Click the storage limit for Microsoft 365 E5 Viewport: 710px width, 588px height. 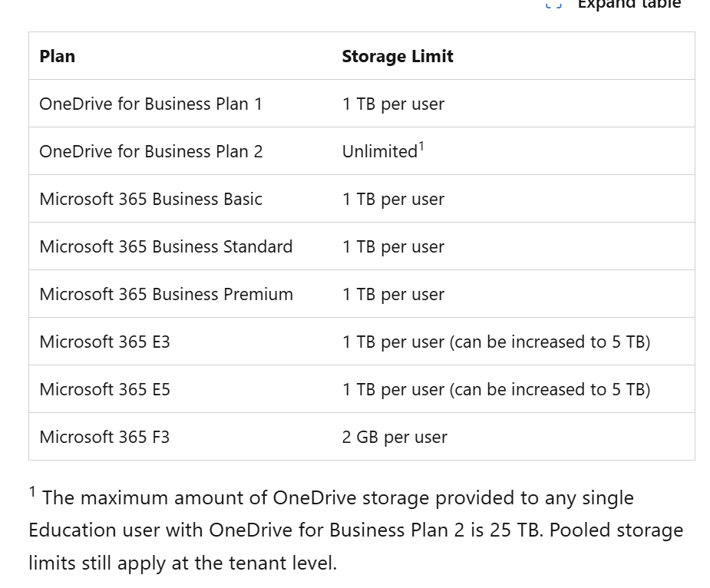tap(496, 389)
